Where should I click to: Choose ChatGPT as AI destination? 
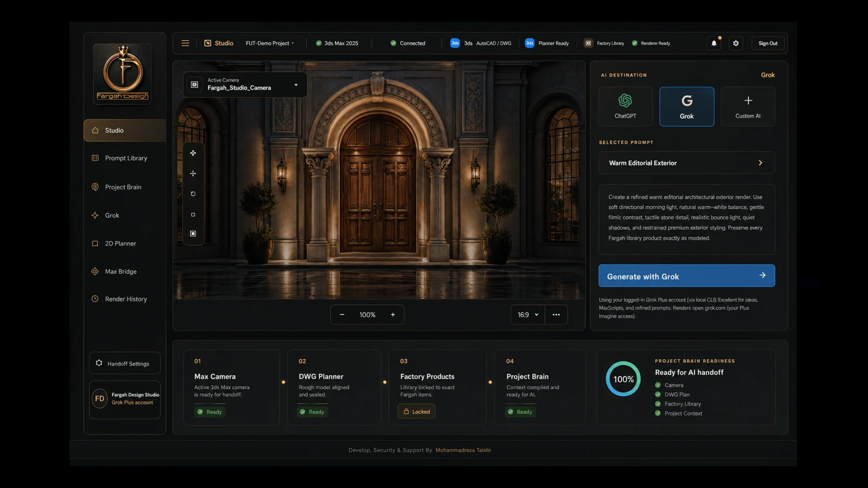[x=626, y=107]
